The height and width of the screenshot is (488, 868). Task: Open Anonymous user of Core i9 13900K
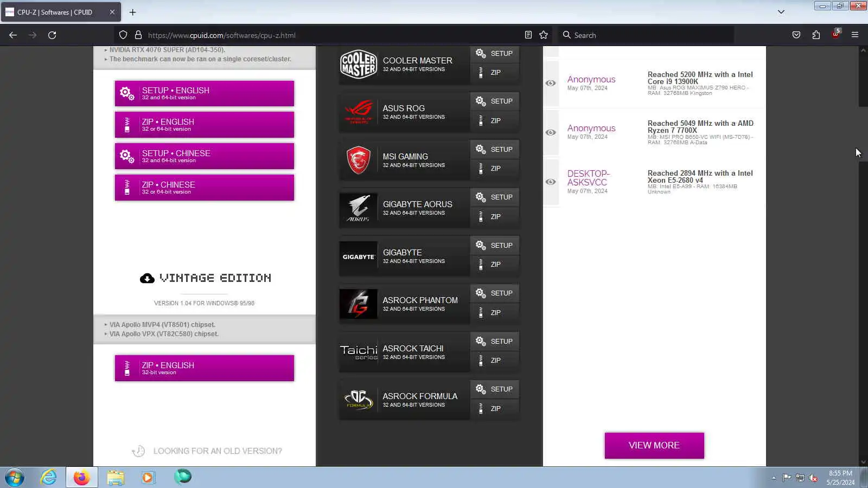[591, 79]
